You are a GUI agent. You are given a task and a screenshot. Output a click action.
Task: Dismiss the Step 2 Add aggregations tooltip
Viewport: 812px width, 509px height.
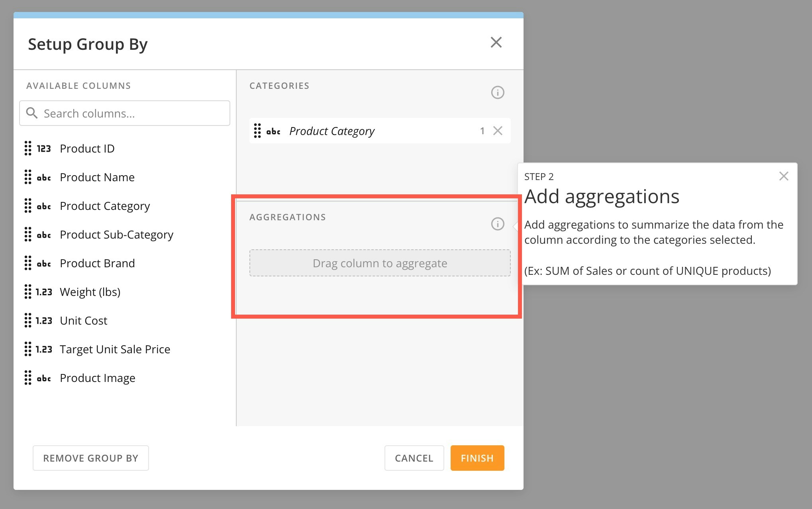coord(784,176)
